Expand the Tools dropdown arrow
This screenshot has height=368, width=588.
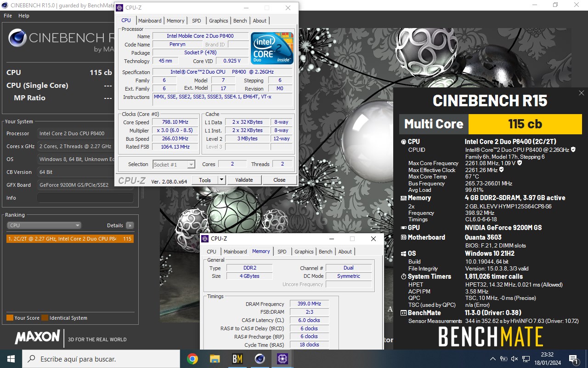click(x=221, y=180)
